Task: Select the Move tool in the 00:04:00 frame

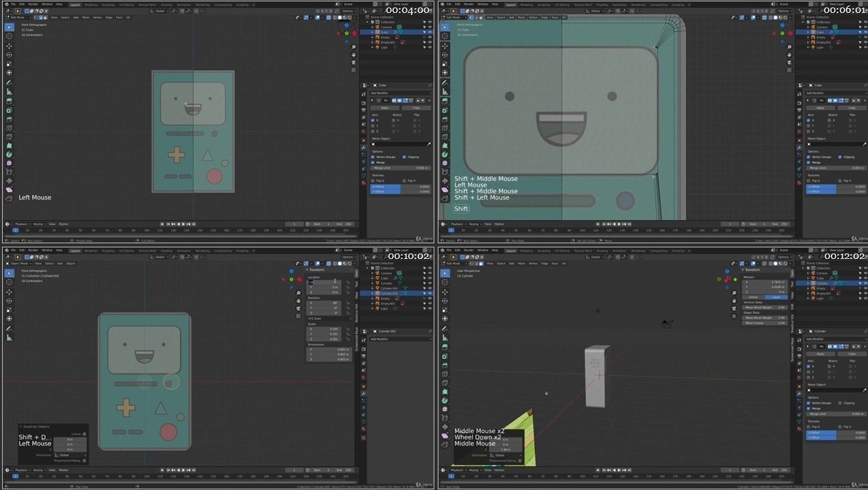Action: (x=10, y=45)
